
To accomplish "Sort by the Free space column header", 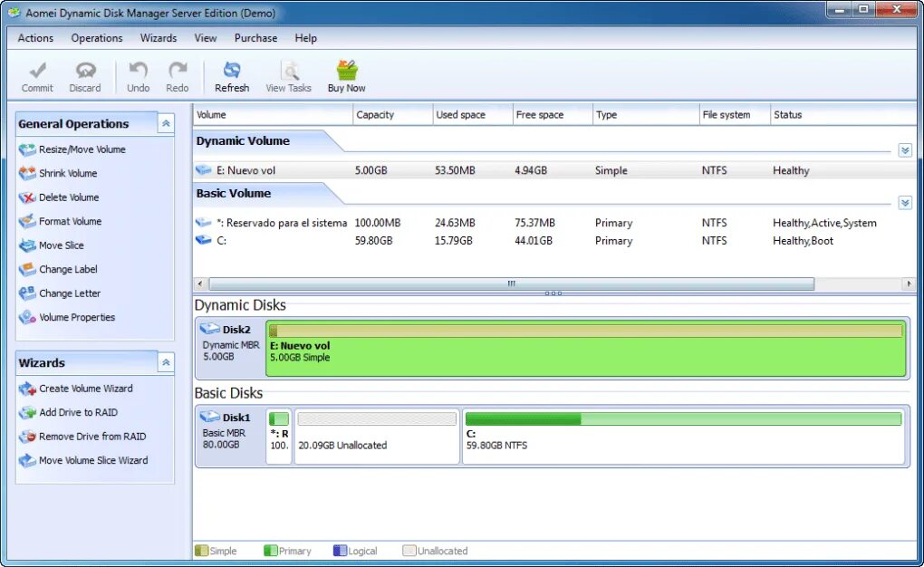I will click(553, 114).
